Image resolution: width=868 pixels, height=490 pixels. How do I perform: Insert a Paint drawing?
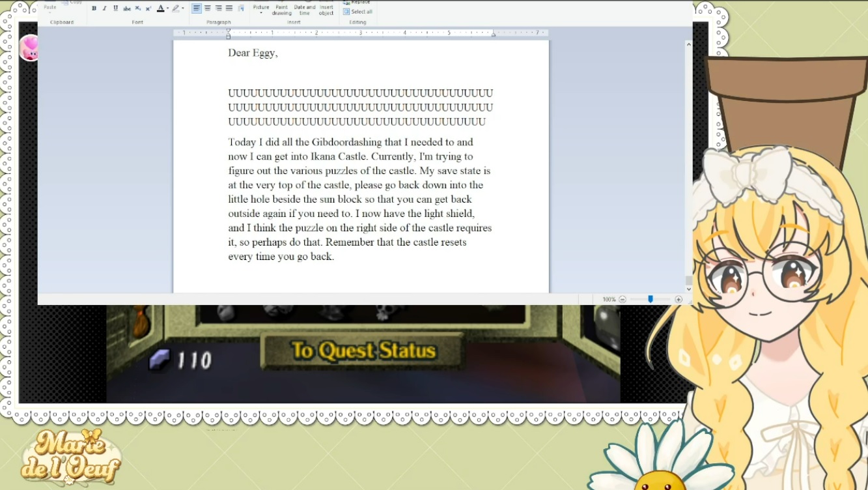(282, 9)
